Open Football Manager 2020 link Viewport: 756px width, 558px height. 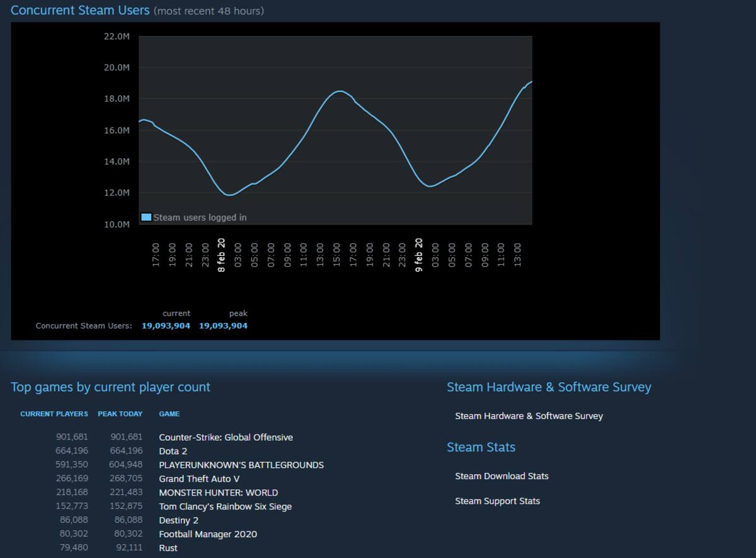[x=208, y=534]
